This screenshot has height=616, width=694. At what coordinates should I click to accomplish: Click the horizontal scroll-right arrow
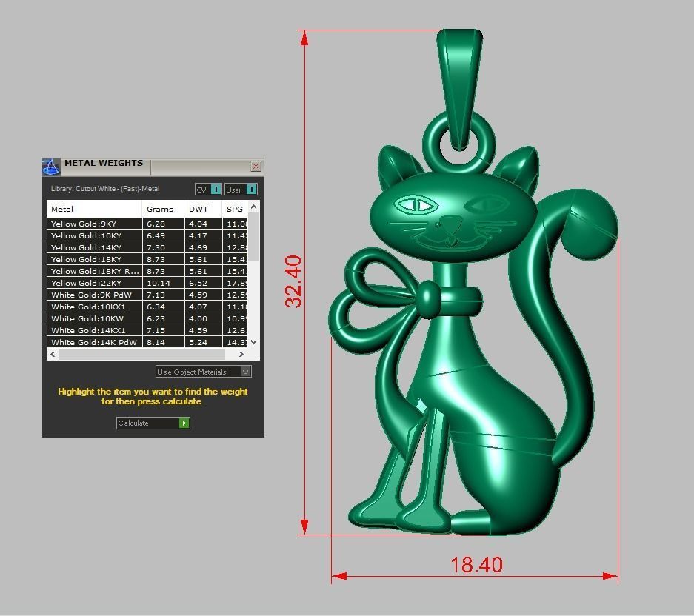coord(241,354)
